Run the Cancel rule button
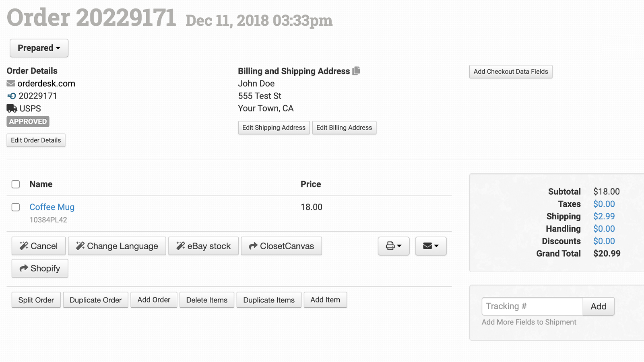Image resolution: width=644 pixels, height=362 pixels. 39,246
